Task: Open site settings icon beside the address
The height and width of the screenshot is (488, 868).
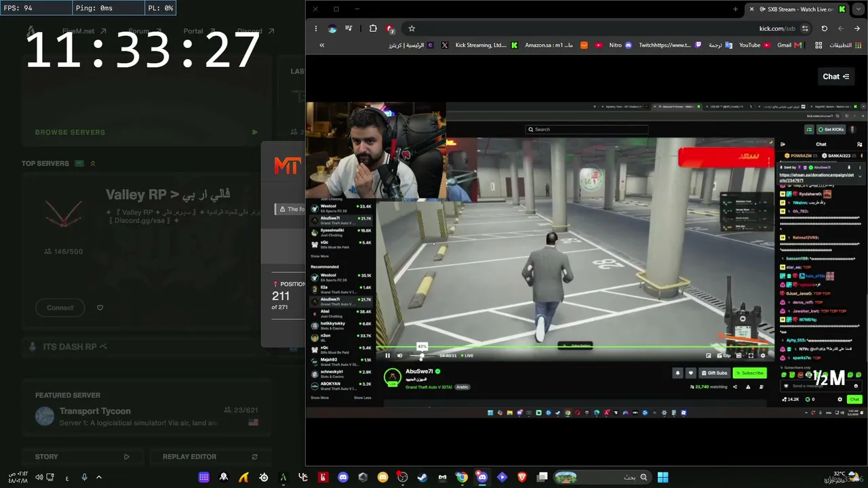Action: [805, 28]
